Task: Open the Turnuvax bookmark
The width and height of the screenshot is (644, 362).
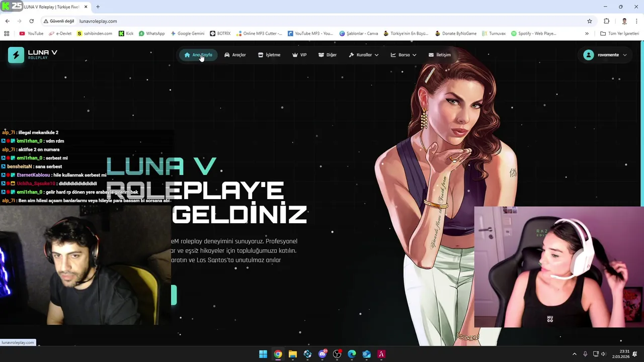Action: tap(494, 34)
